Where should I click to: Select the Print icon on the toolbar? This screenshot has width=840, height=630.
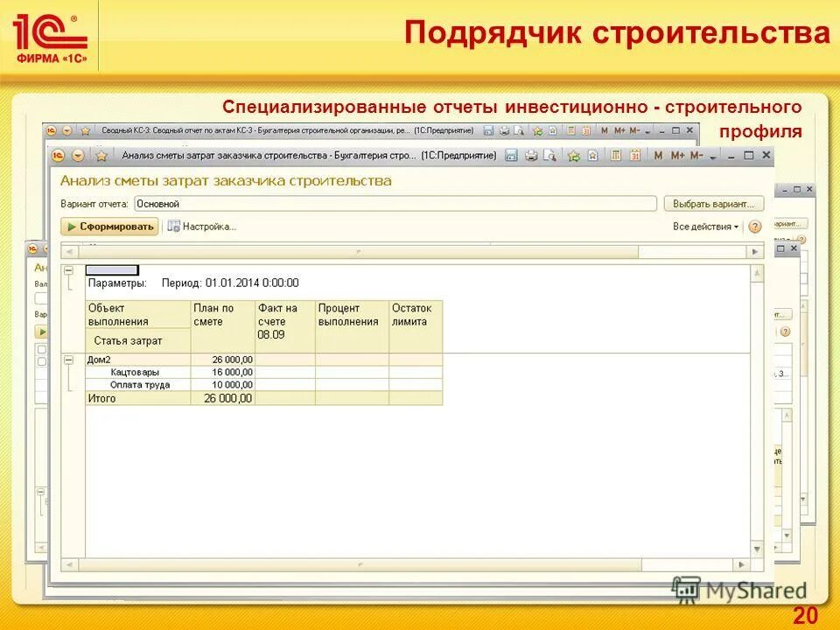(531, 156)
